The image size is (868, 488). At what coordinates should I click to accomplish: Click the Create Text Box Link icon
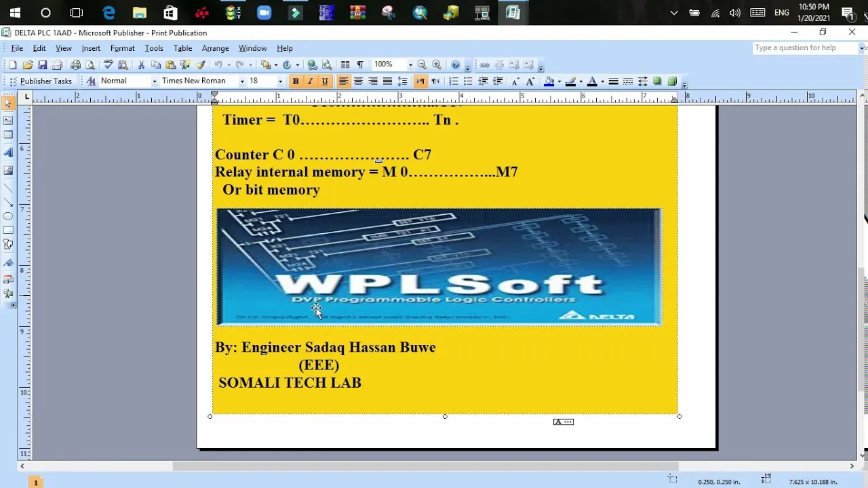click(x=484, y=65)
